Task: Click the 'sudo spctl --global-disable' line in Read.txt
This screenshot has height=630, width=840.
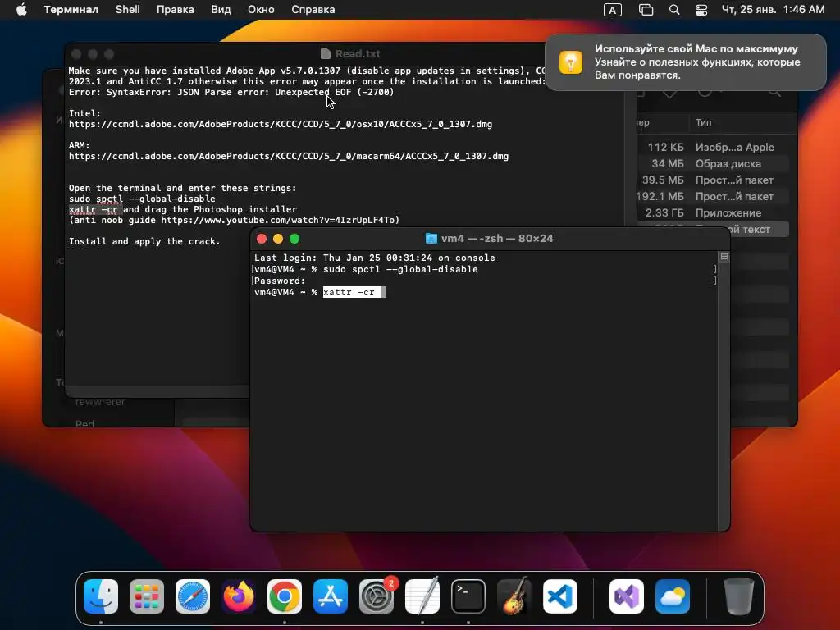Action: pyautogui.click(x=142, y=199)
